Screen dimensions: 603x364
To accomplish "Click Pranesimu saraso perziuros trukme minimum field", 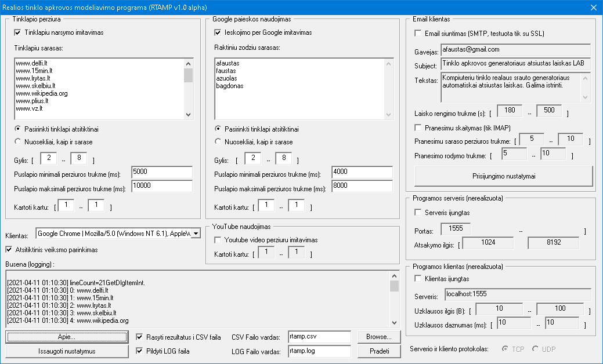I will [x=532, y=139].
